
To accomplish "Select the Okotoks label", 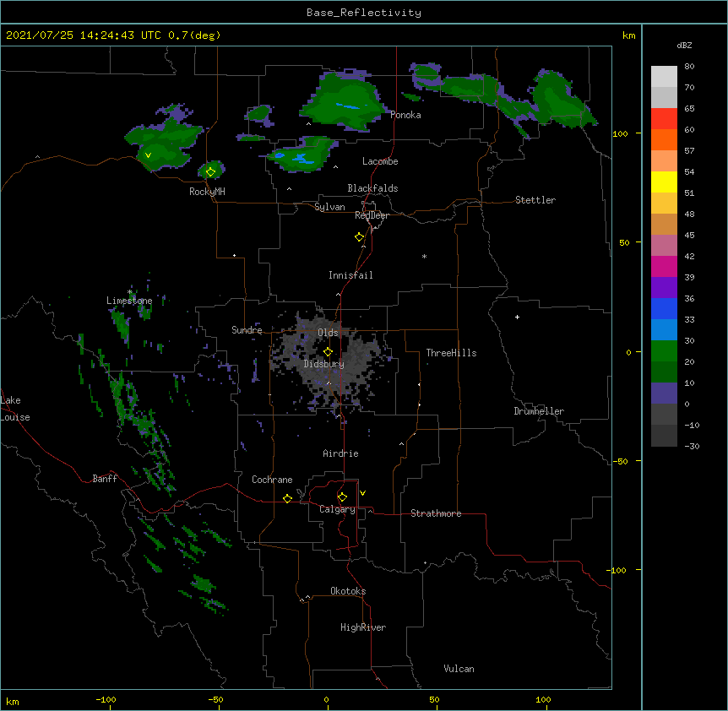I will tap(348, 591).
